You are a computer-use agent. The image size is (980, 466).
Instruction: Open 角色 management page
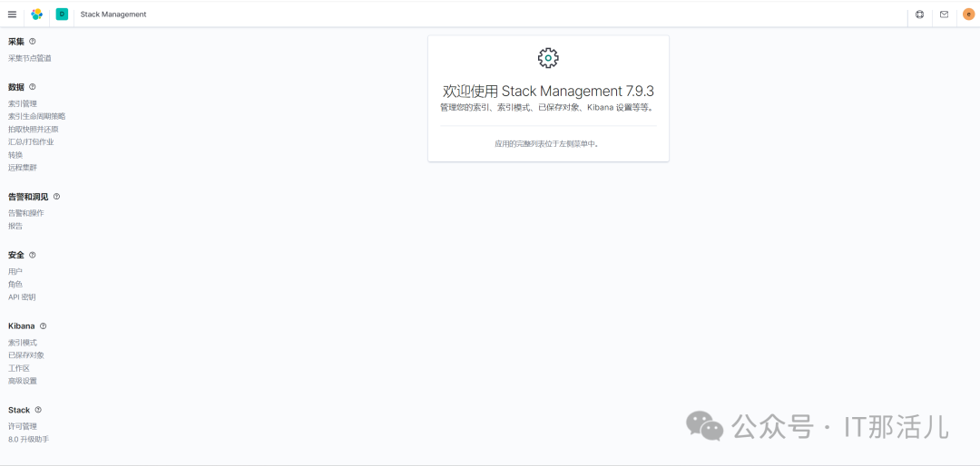(x=15, y=284)
